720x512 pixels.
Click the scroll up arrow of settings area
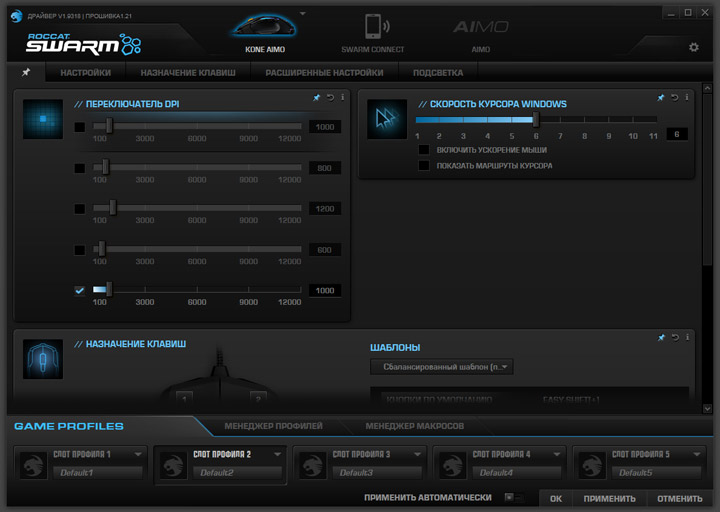click(707, 88)
